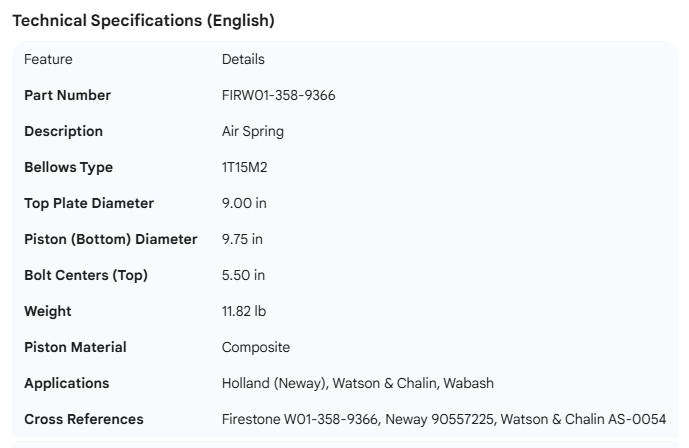Select the 9.75 in value
This screenshot has width=689, height=448.
coord(243,239)
